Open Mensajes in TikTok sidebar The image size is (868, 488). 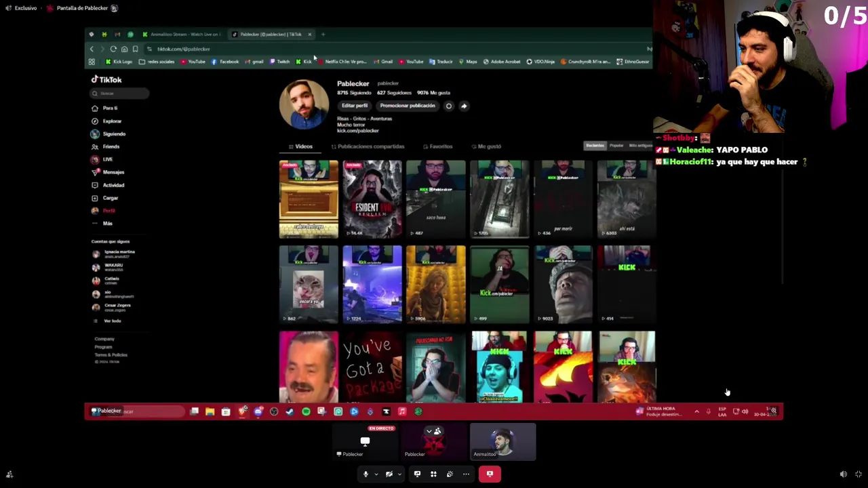(x=108, y=172)
